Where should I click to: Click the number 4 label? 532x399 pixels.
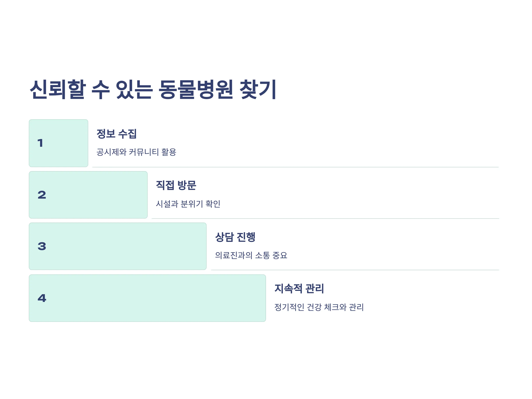[x=42, y=298]
